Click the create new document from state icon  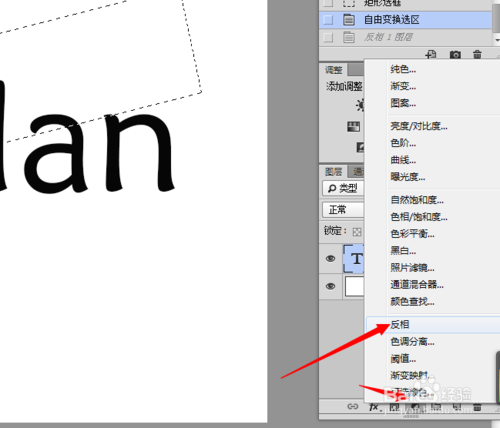pos(431,54)
